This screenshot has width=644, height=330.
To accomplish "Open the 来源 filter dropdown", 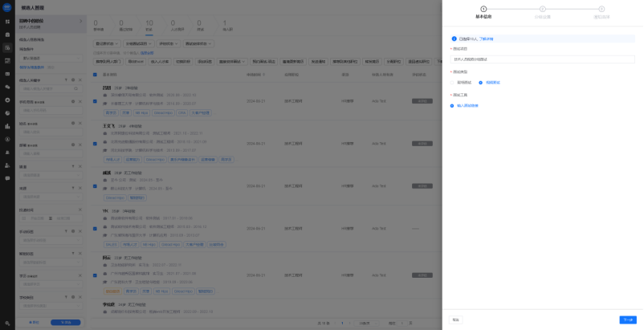I will [x=51, y=197].
